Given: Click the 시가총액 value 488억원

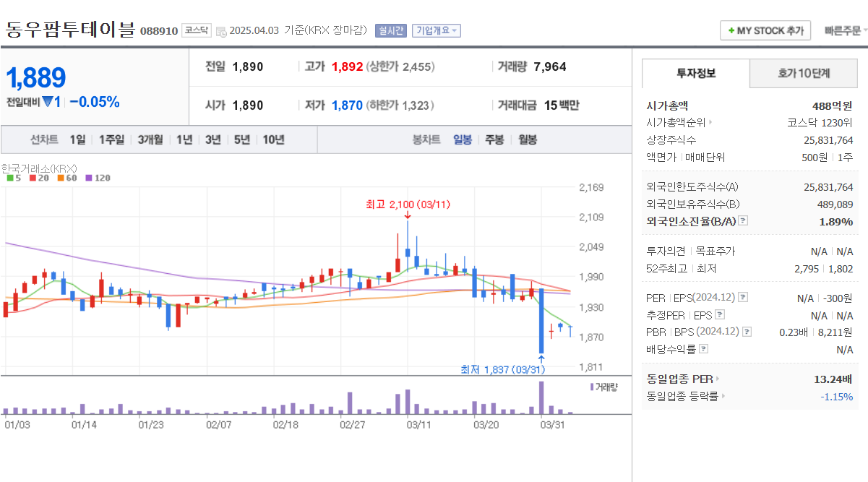Looking at the screenshot, I should [833, 106].
